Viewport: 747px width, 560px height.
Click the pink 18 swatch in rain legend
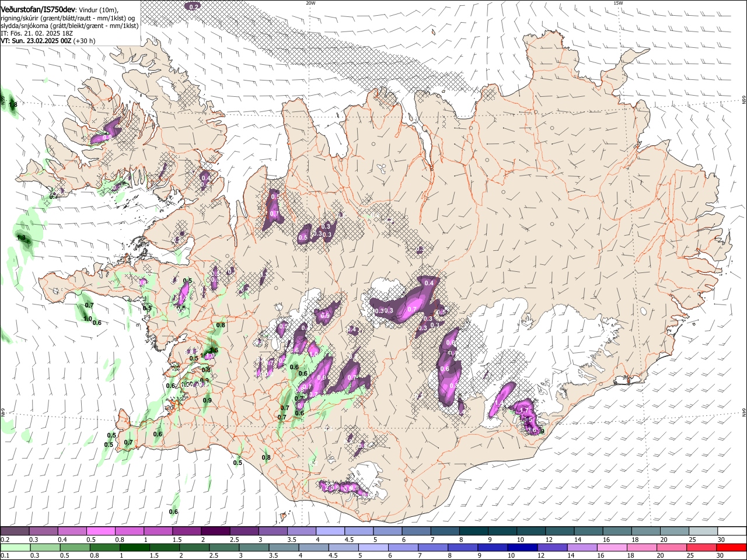click(641, 548)
